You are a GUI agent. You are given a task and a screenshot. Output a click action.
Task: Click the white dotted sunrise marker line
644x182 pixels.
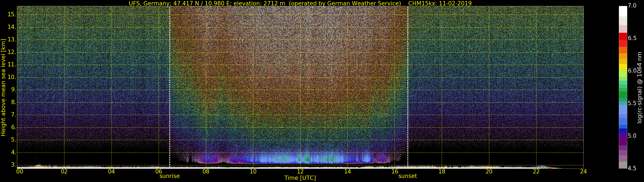(x=170, y=86)
